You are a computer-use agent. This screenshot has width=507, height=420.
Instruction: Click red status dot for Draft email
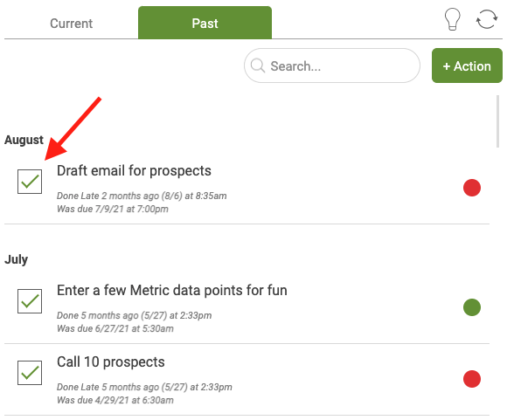472,188
